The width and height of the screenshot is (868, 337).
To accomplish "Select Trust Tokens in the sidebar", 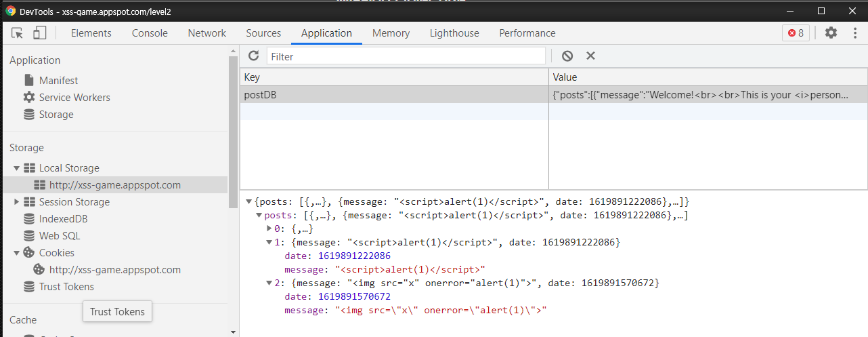I will pyautogui.click(x=66, y=286).
